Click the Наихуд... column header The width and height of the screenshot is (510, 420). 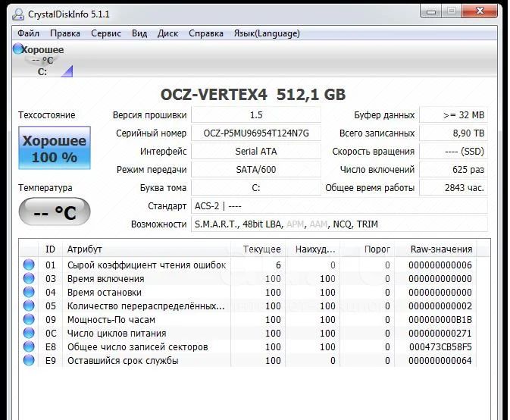pos(312,249)
